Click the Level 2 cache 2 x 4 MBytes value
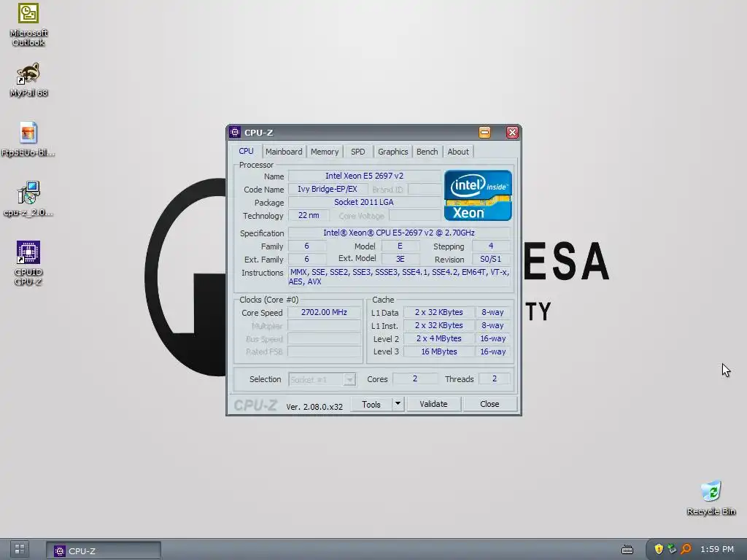Viewport: 747px width, 560px height. click(x=438, y=338)
